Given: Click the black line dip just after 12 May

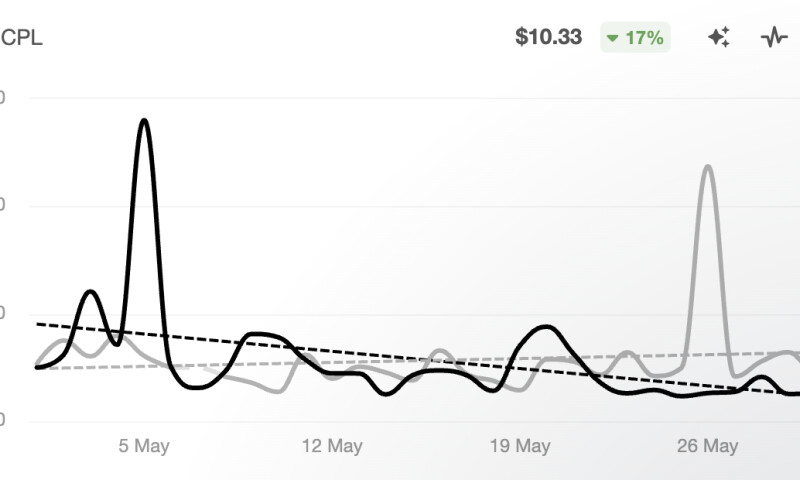Looking at the screenshot, I should point(386,393).
